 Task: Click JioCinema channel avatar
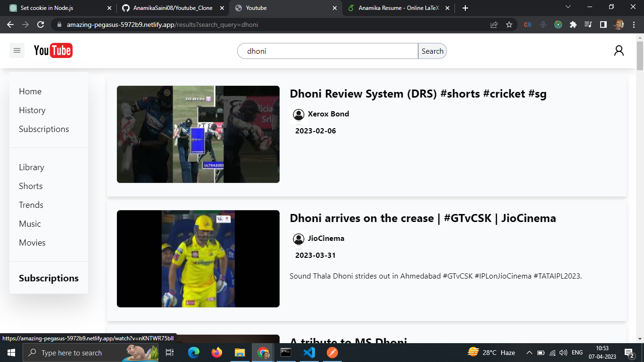tap(298, 239)
